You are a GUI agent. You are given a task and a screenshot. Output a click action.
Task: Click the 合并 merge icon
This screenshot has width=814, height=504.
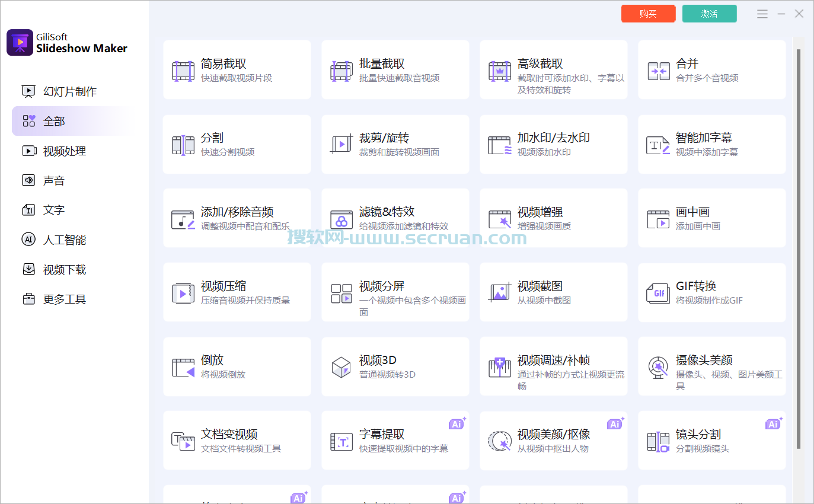click(x=658, y=71)
